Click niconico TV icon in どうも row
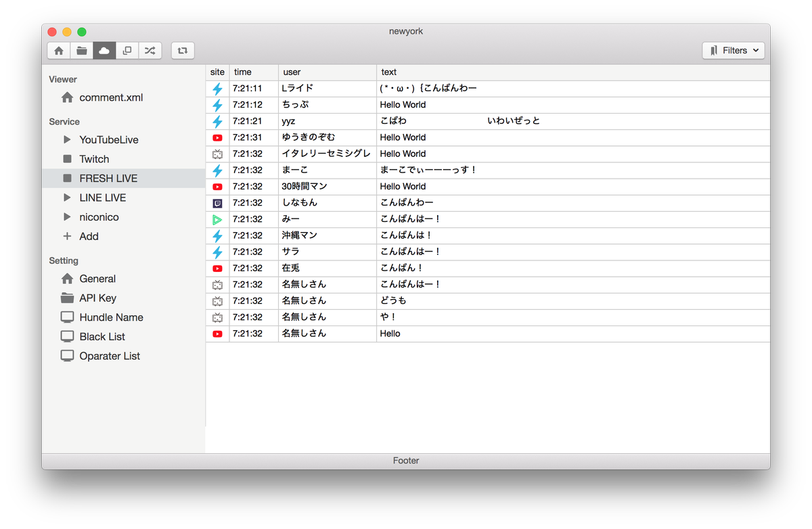 tap(217, 301)
